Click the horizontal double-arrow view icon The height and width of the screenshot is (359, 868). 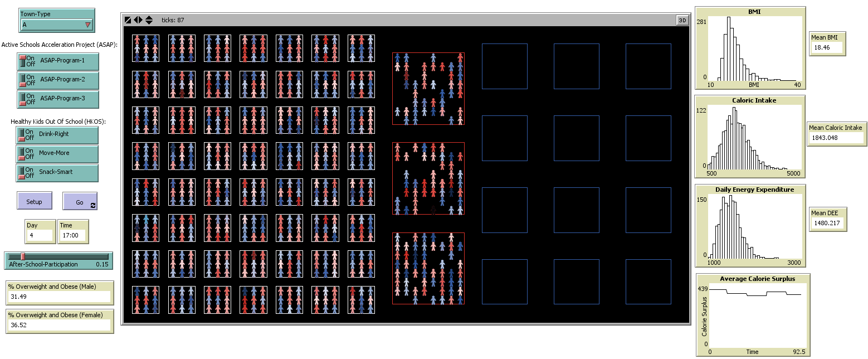pyautogui.click(x=138, y=20)
